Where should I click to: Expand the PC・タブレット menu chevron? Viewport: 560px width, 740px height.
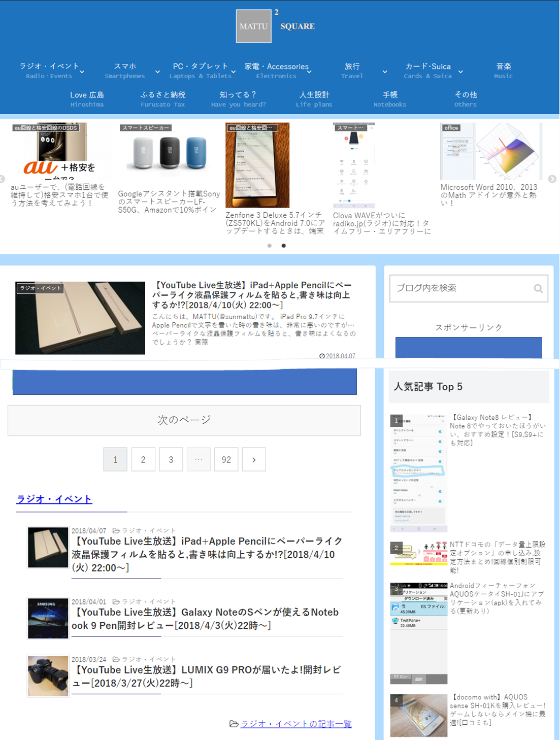click(x=234, y=72)
